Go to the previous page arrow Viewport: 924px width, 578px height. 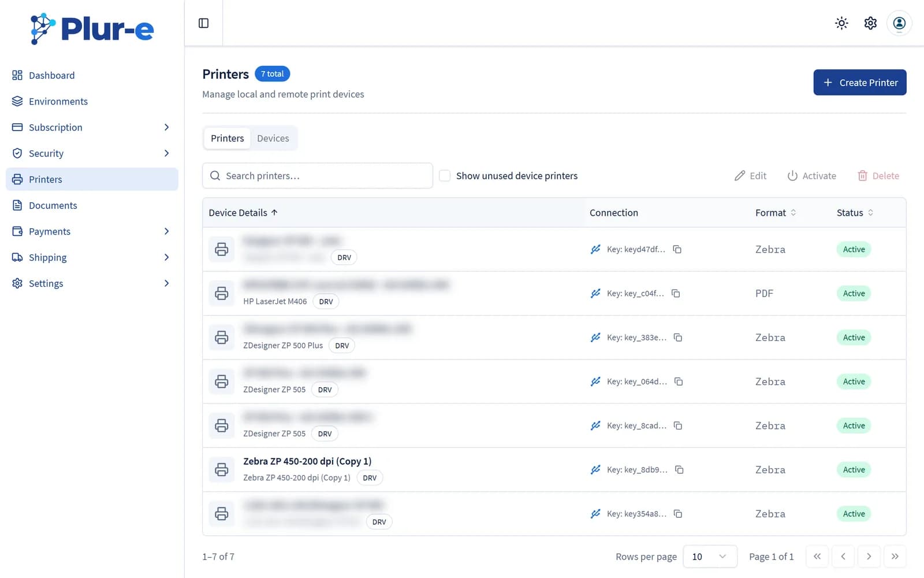click(843, 557)
